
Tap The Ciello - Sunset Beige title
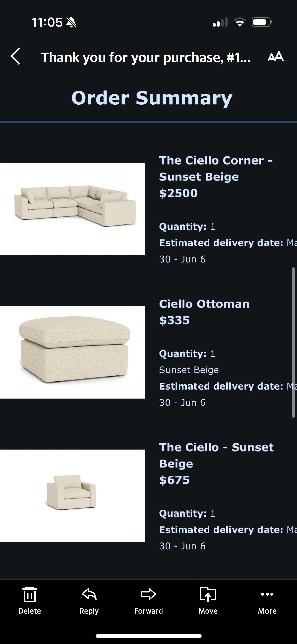click(216, 455)
